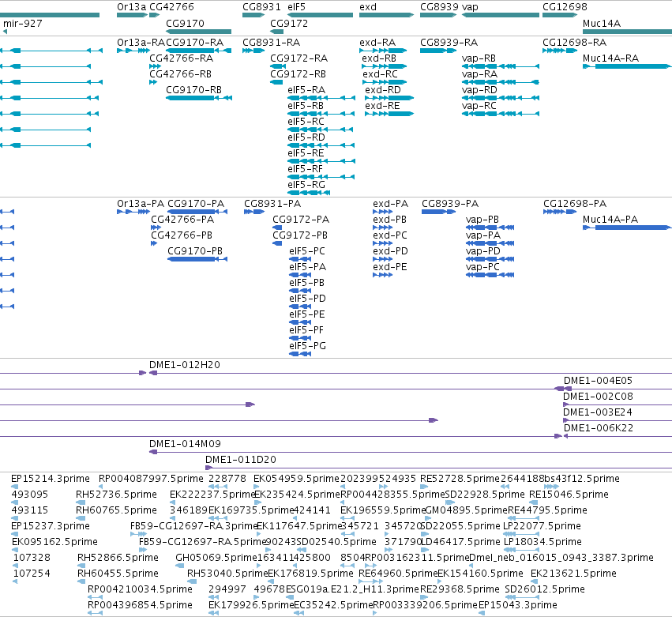
Task: Click the vap-RD transcript label
Action: (x=479, y=90)
